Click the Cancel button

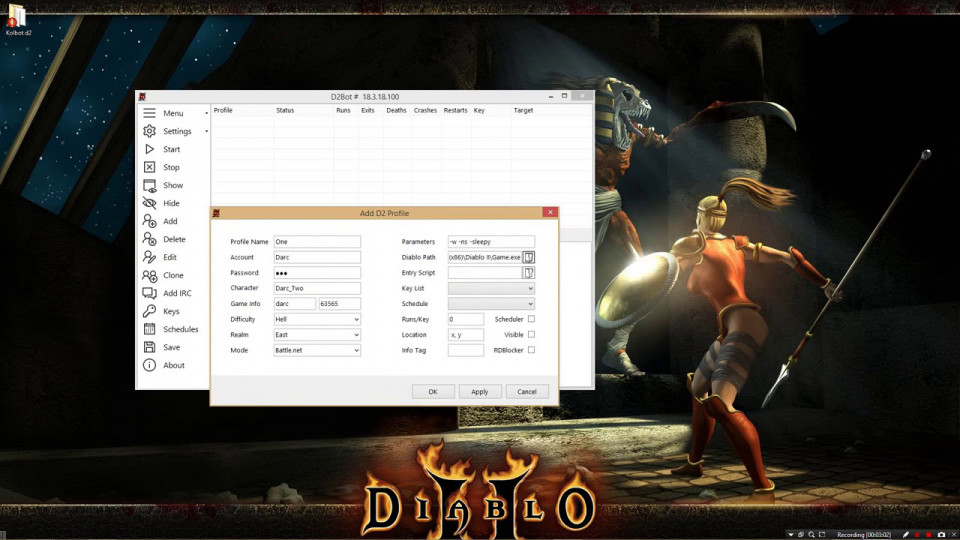[527, 391]
